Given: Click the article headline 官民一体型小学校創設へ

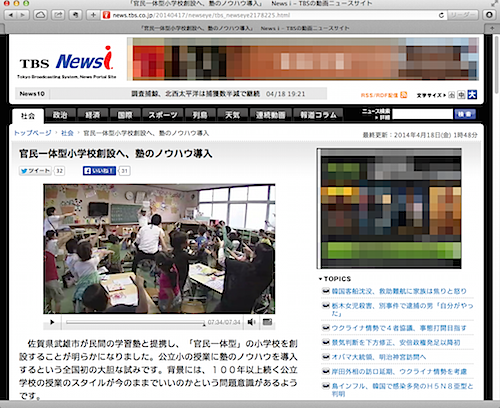Looking at the screenshot, I should [116, 154].
